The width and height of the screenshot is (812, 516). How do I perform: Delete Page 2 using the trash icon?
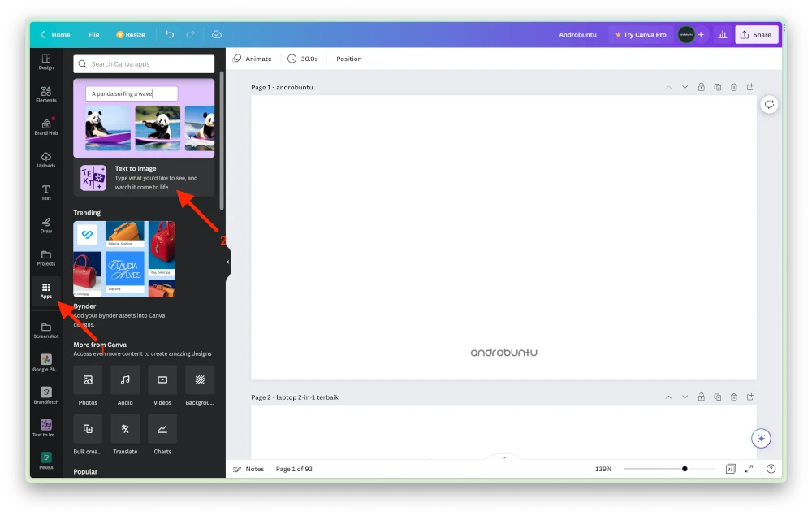(x=734, y=397)
